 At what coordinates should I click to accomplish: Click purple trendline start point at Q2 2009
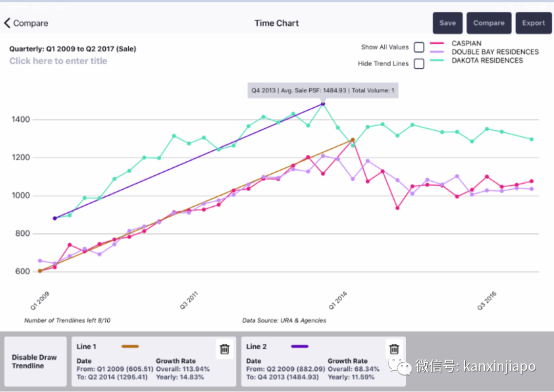[x=55, y=218]
